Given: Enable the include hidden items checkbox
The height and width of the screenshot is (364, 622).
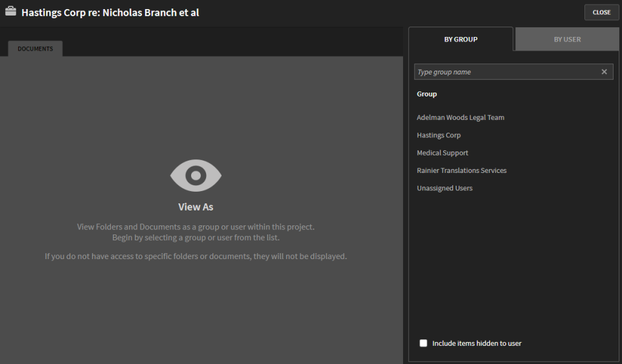Looking at the screenshot, I should (x=424, y=343).
